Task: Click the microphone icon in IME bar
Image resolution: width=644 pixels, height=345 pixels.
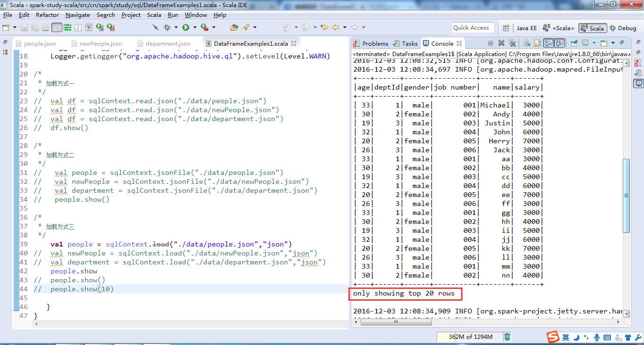Action: pyautogui.click(x=597, y=337)
